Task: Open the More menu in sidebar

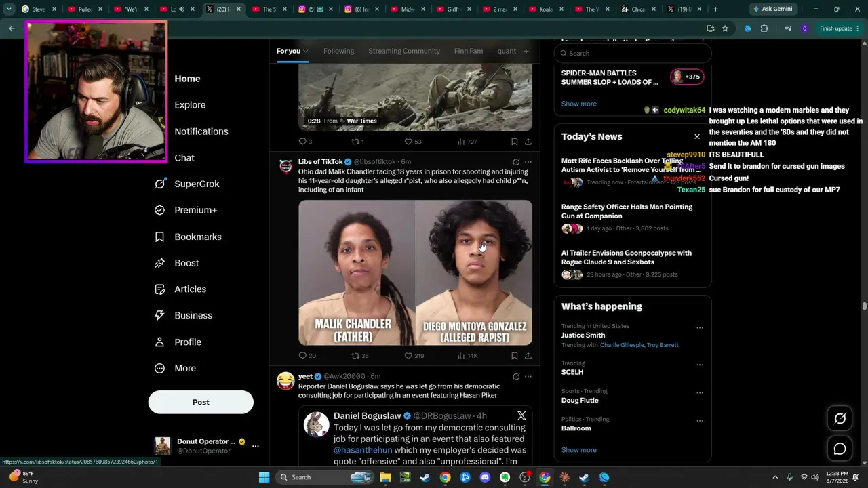Action: (x=175, y=369)
